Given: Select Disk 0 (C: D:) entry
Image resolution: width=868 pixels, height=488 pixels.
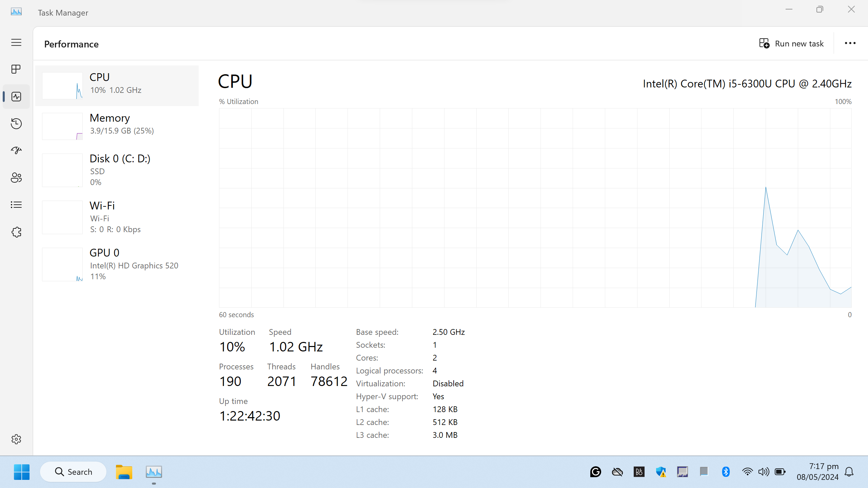Looking at the screenshot, I should tap(117, 170).
